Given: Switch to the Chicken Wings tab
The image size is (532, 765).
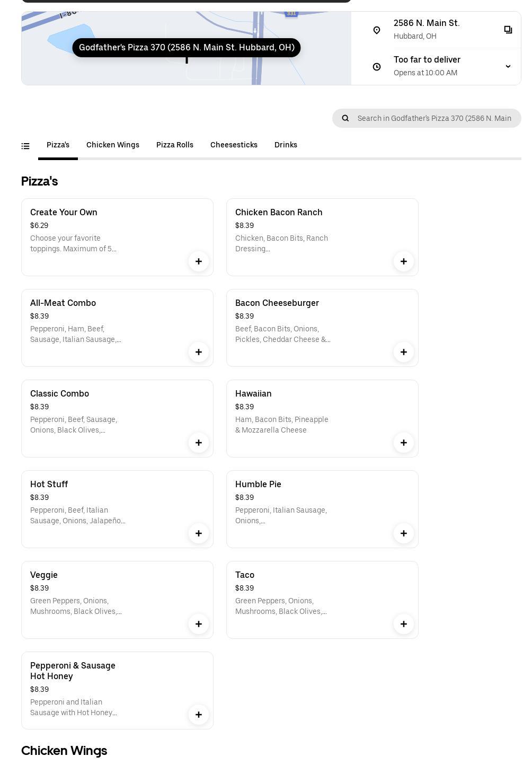Looking at the screenshot, I should pos(113,145).
